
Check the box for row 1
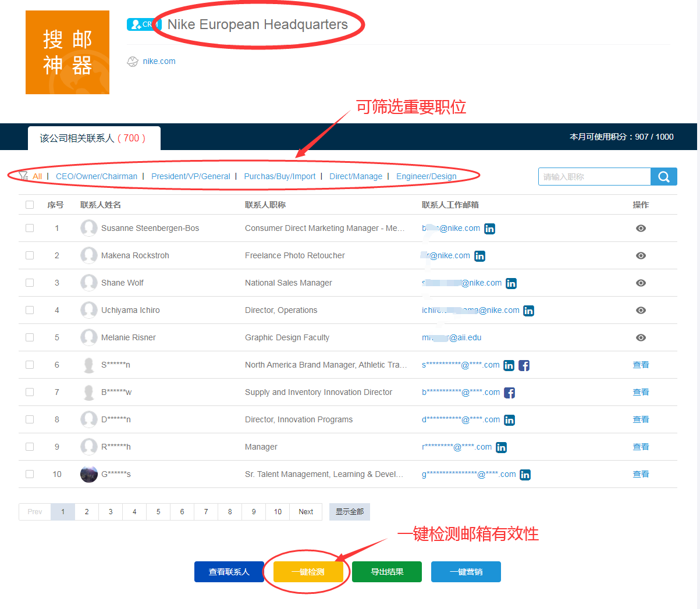30,228
